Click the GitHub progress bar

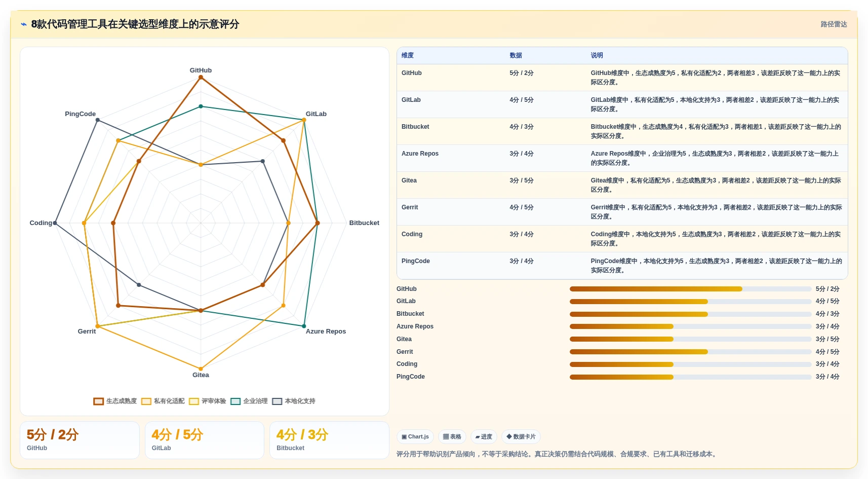[x=690, y=289]
